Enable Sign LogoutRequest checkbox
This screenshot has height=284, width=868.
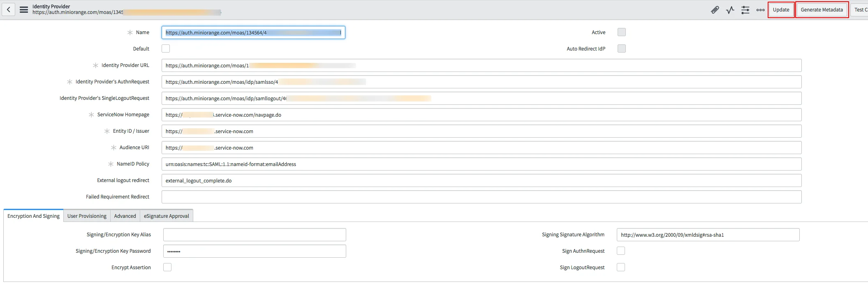click(x=621, y=267)
